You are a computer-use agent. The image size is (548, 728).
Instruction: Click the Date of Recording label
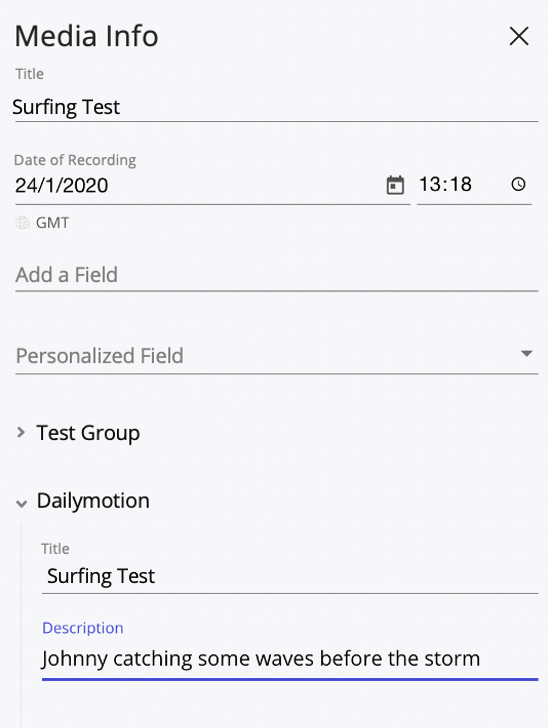75,160
